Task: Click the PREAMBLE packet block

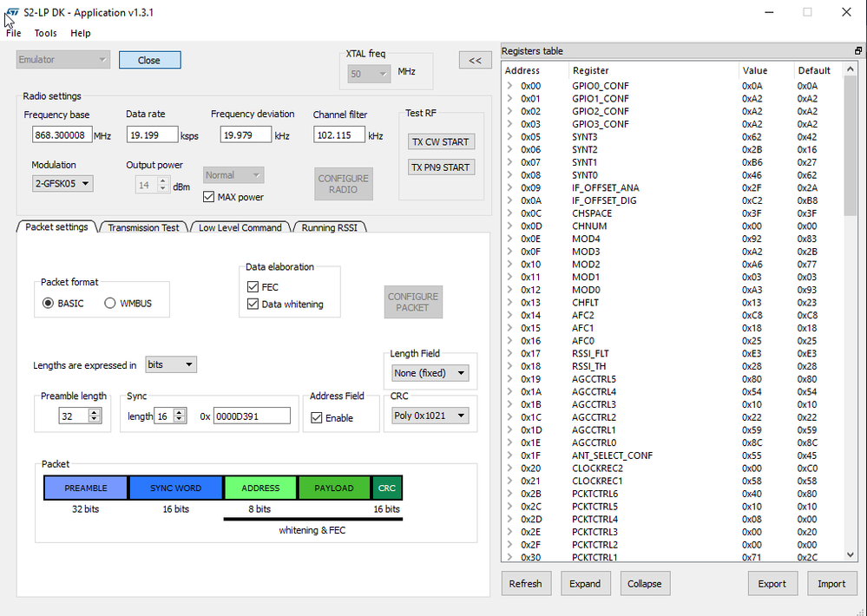Action: tap(86, 488)
